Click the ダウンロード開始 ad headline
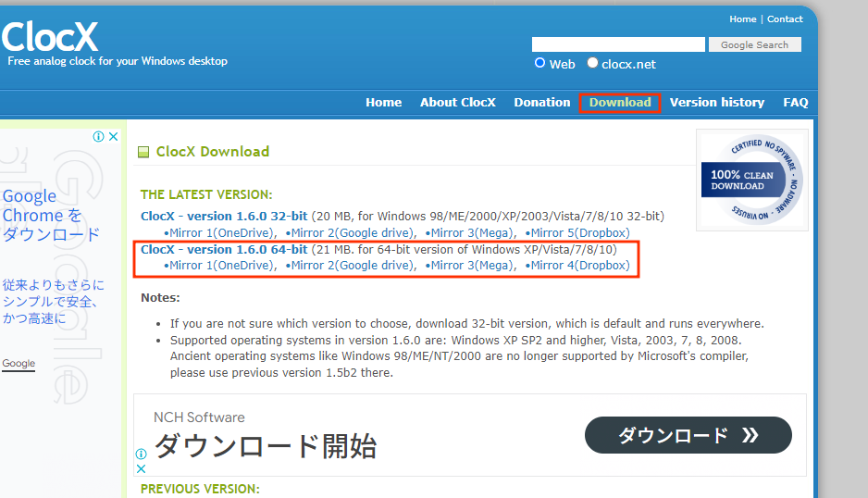This screenshot has width=868, height=498. [266, 446]
